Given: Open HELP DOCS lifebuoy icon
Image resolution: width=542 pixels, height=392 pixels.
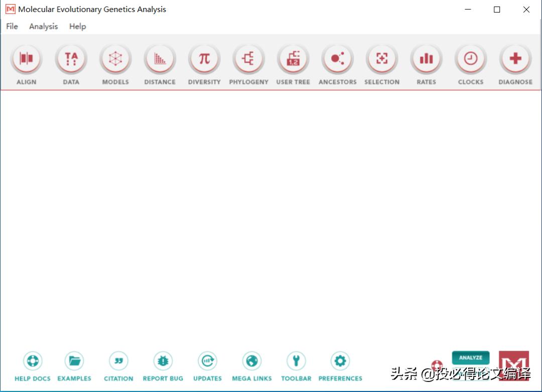Looking at the screenshot, I should point(33,361).
